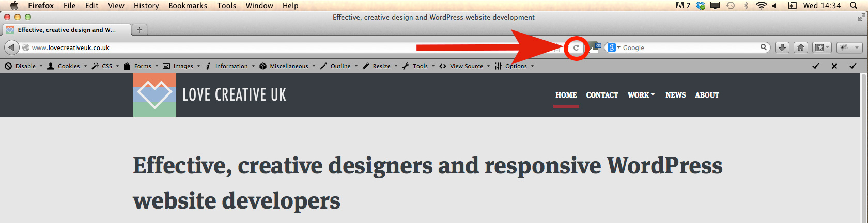This screenshot has width=868, height=223.
Task: Open the Bookmarks menu in menu bar
Action: (188, 6)
